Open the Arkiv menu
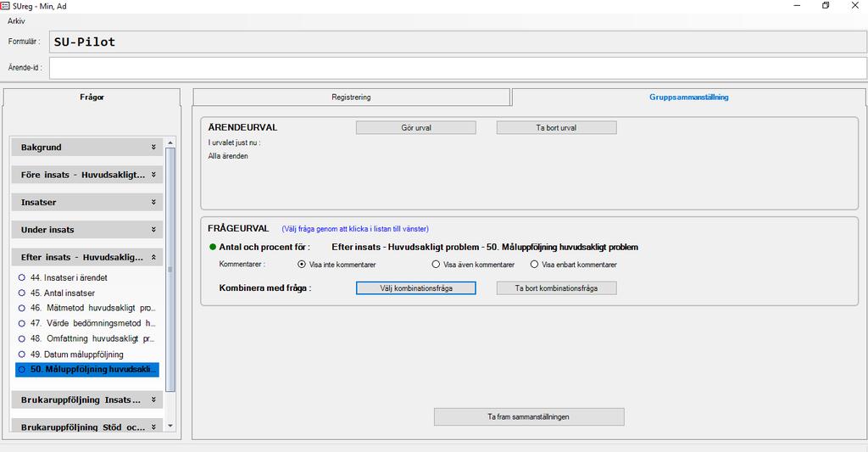 coord(16,21)
